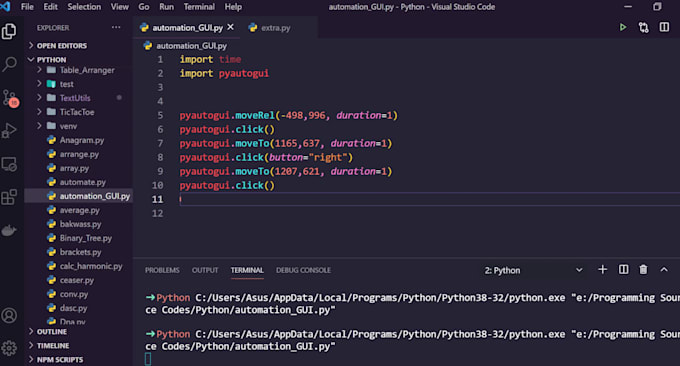The height and width of the screenshot is (366, 680).
Task: Click line number 12 in the gutter
Action: (x=157, y=213)
